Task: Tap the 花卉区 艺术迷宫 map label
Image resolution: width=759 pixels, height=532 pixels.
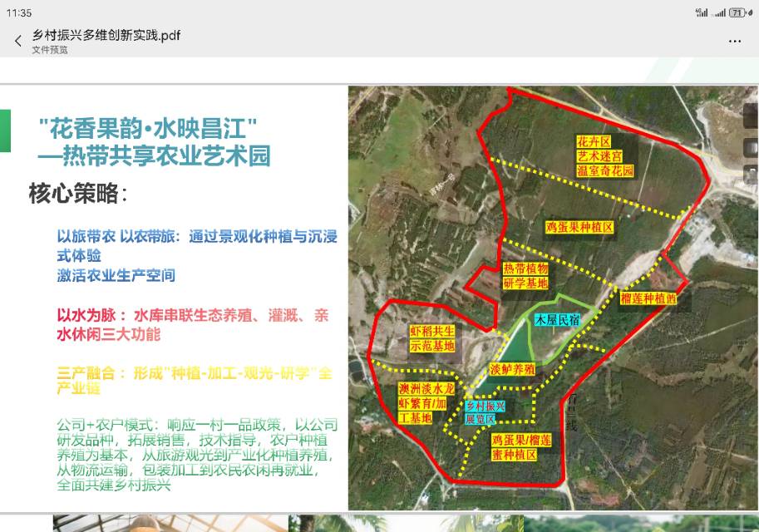Action: (x=606, y=156)
